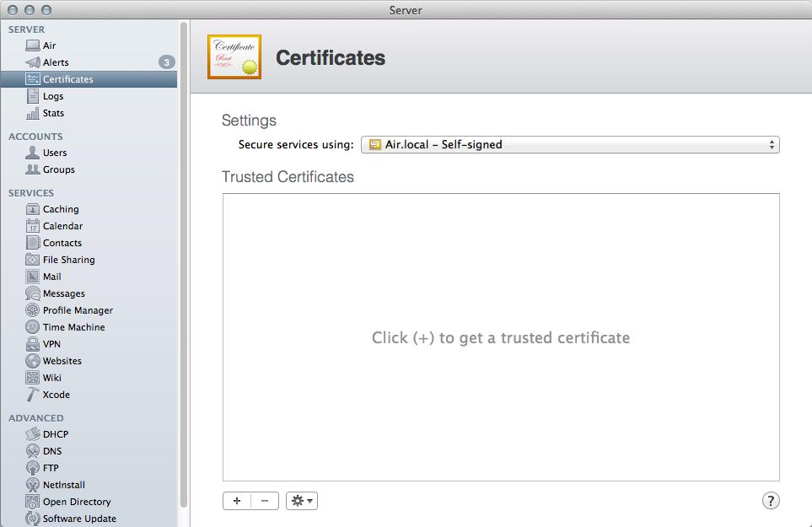Select Logs in the Server section
The image size is (812, 527).
click(53, 96)
